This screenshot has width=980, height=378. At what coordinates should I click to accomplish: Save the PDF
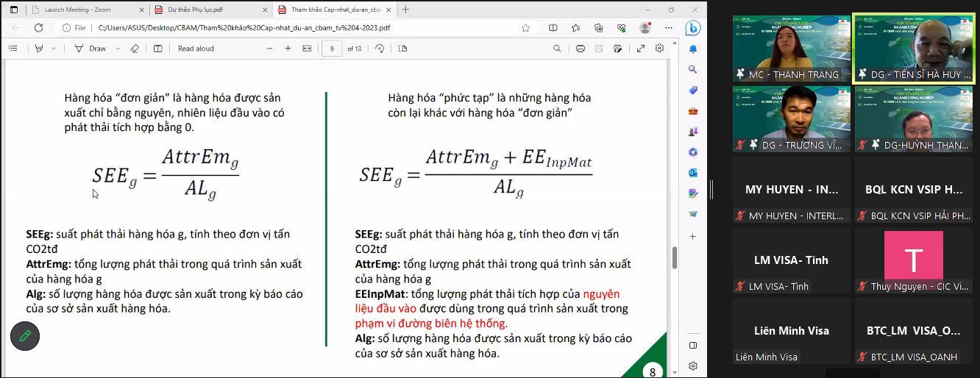click(599, 49)
